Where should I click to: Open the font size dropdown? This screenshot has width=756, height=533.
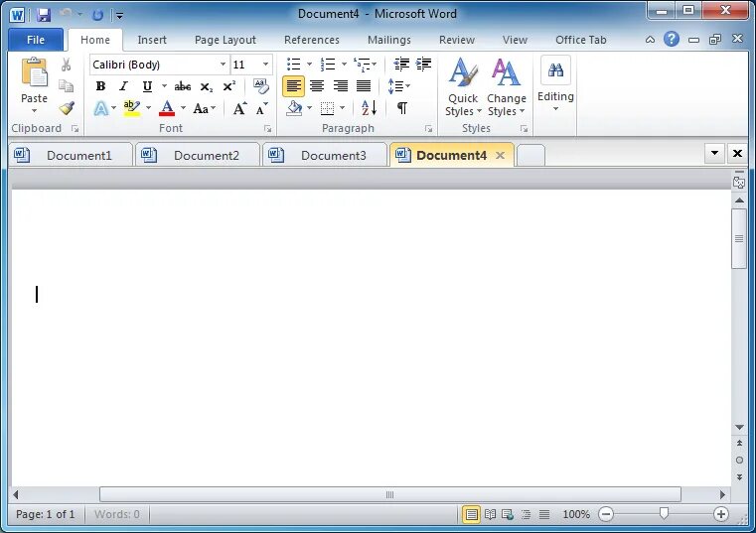[265, 65]
